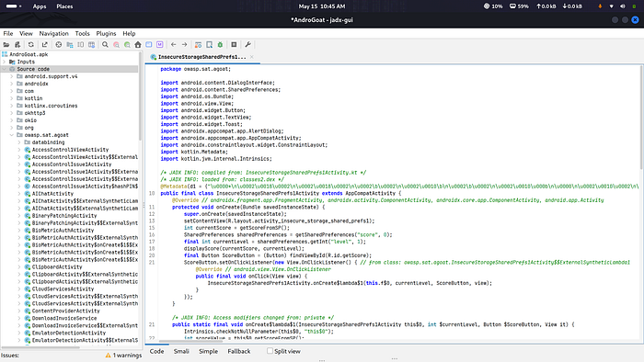Open the Help menu

point(129,34)
